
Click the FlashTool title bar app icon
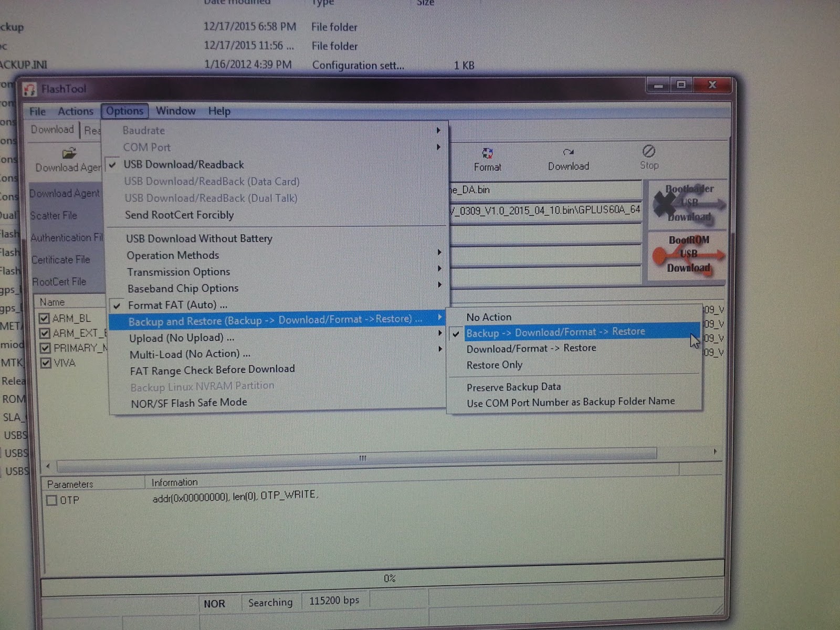coord(30,89)
